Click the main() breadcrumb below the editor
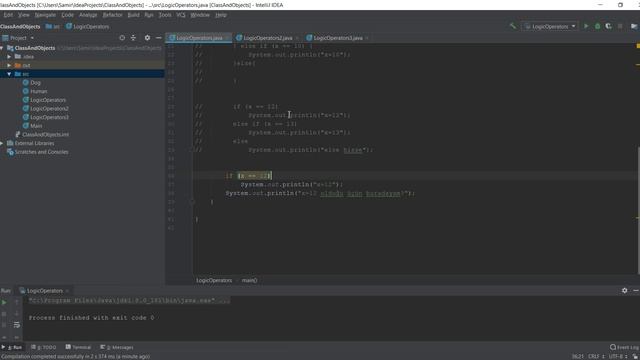The height and width of the screenshot is (360, 640). [x=249, y=280]
